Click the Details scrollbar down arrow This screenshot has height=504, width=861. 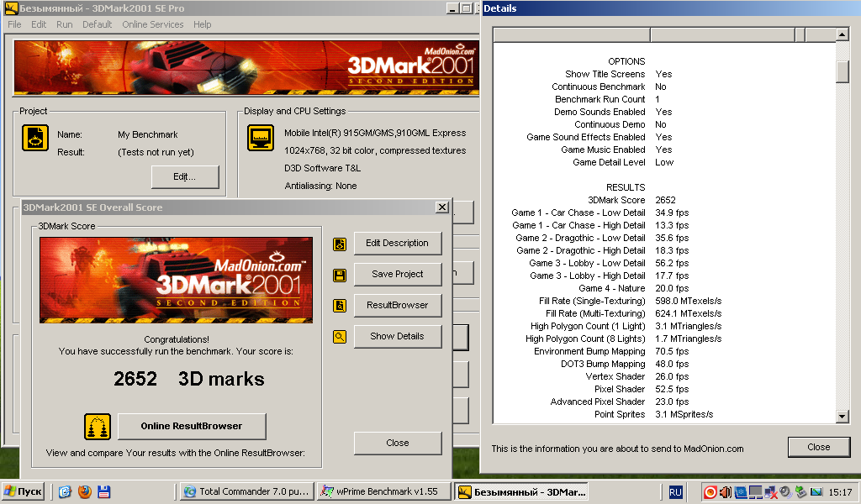[843, 417]
